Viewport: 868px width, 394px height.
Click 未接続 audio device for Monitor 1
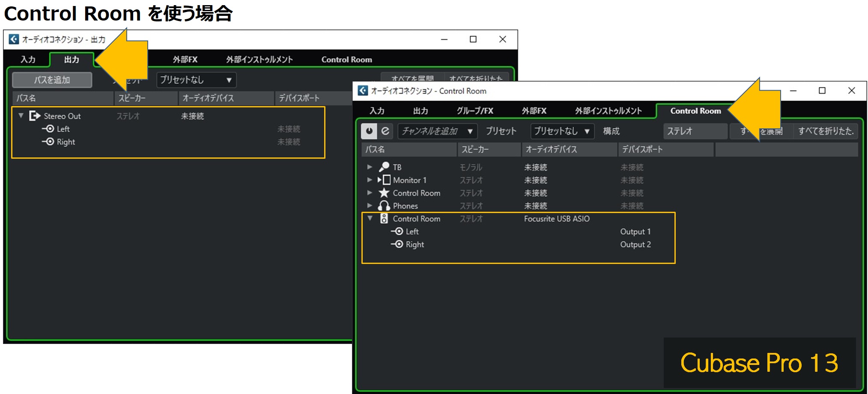click(x=536, y=180)
